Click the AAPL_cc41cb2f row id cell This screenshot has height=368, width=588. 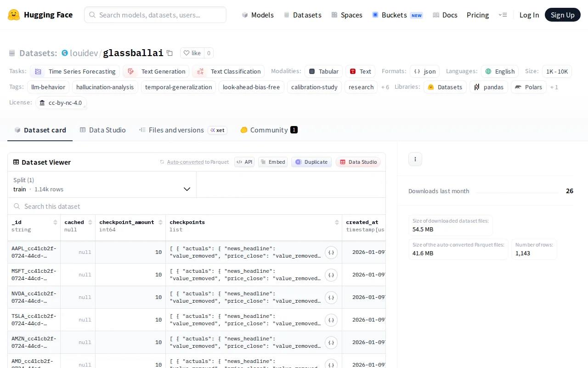point(34,252)
